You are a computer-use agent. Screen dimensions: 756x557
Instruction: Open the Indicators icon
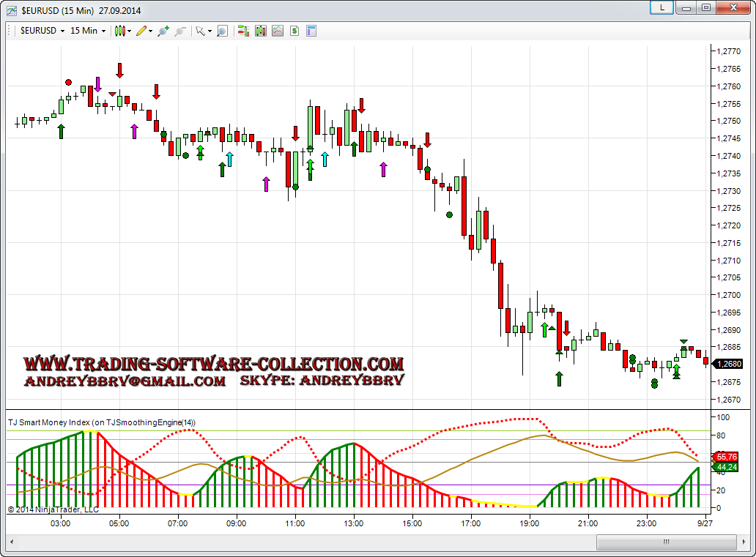click(278, 31)
